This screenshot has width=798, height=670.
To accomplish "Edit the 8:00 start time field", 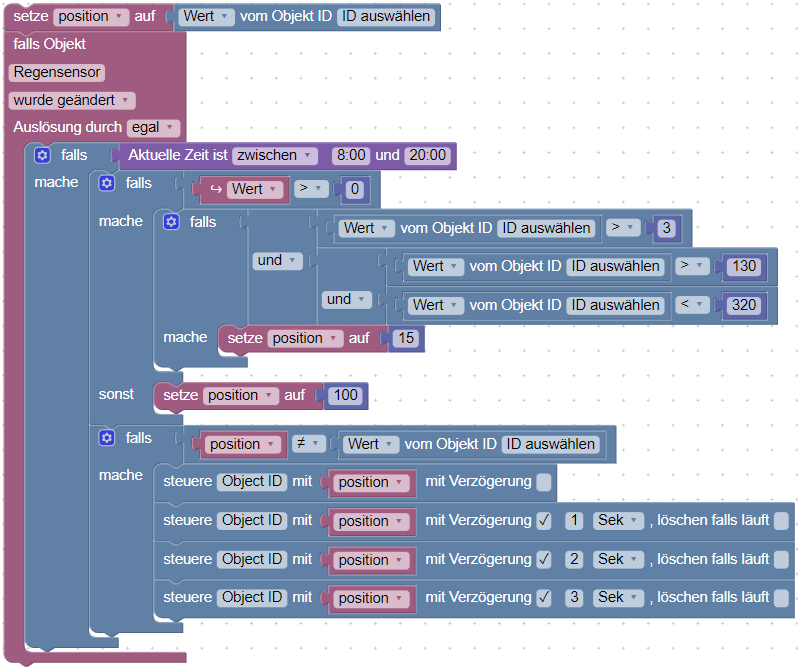I will point(351,155).
